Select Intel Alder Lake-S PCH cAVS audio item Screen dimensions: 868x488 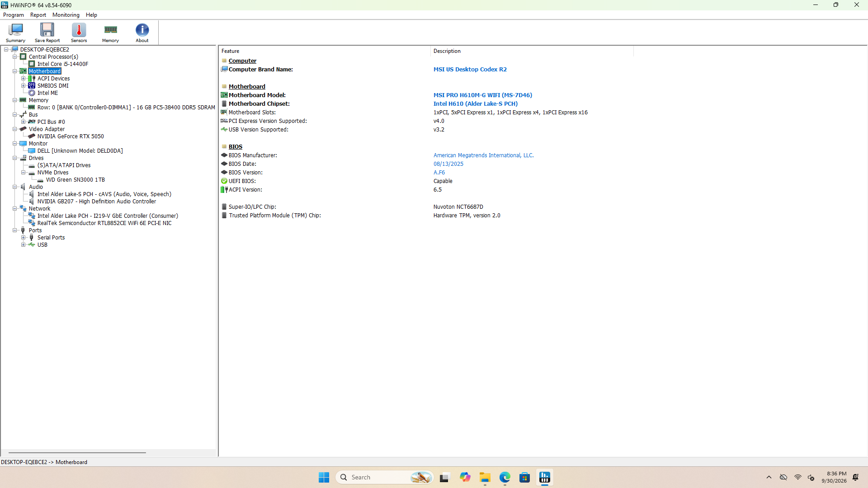point(104,194)
